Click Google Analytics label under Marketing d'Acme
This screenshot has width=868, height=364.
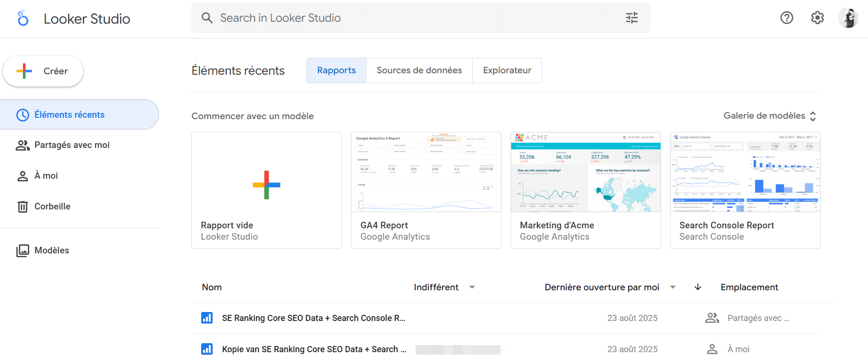coord(555,237)
